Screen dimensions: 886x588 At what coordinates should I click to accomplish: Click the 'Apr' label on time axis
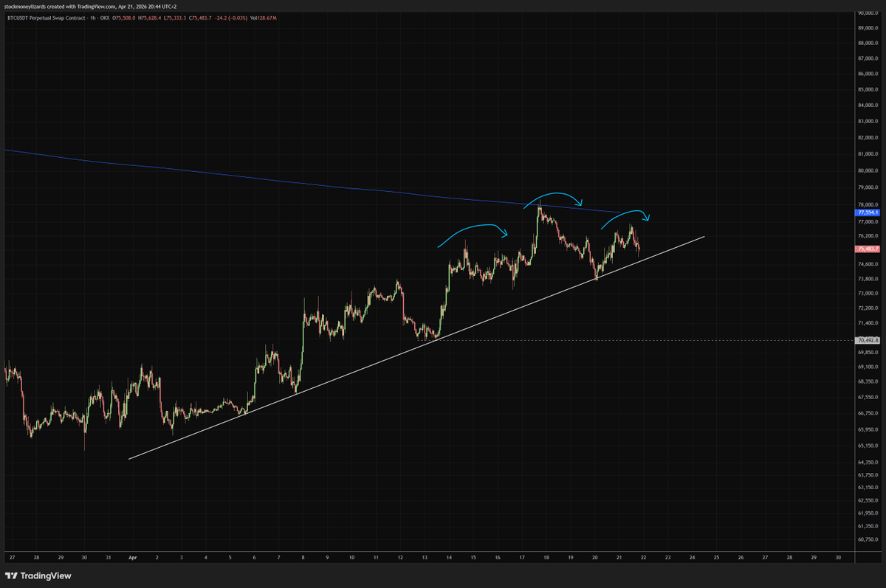tap(133, 558)
